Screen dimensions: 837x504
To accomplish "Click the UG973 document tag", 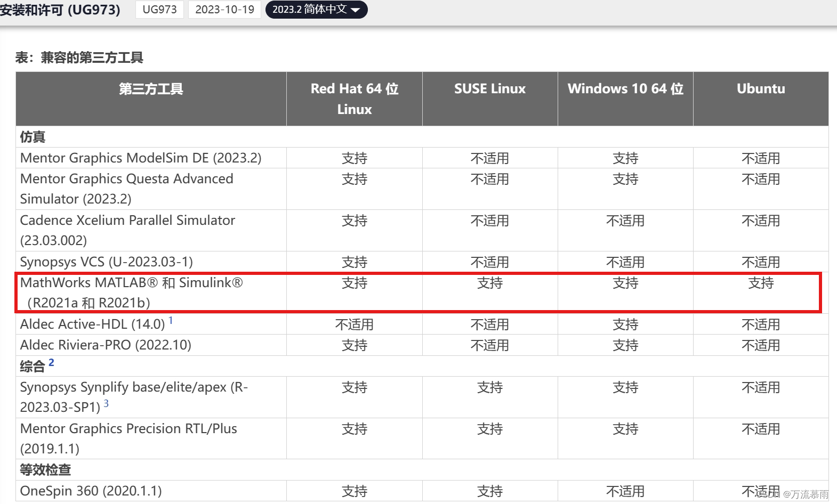I will tap(159, 10).
